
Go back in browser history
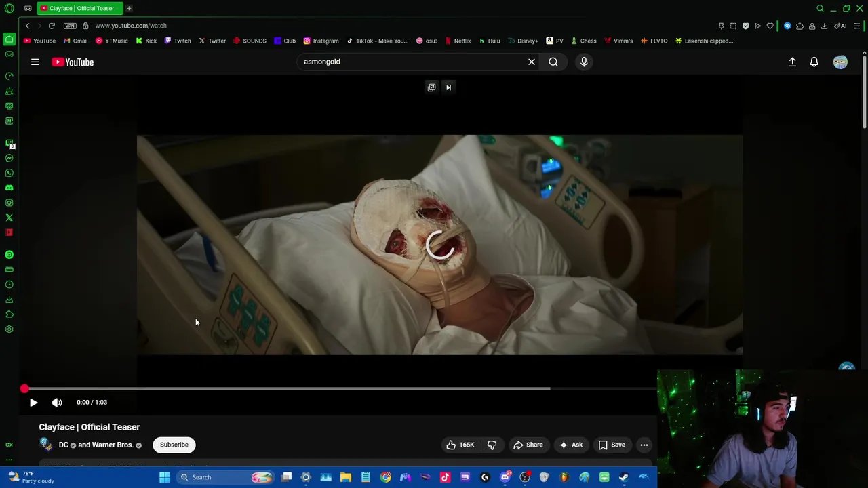tap(27, 26)
